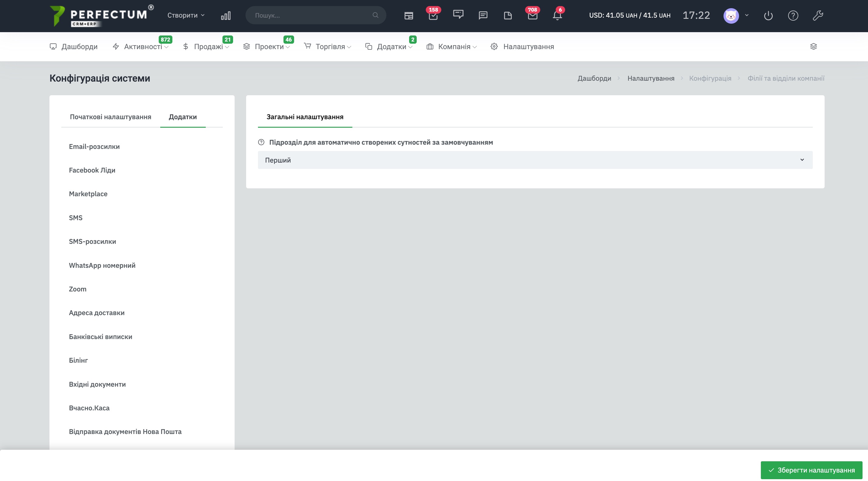Open tasks icon with 158 badge
Screen dimensions: 868x481
click(x=433, y=15)
